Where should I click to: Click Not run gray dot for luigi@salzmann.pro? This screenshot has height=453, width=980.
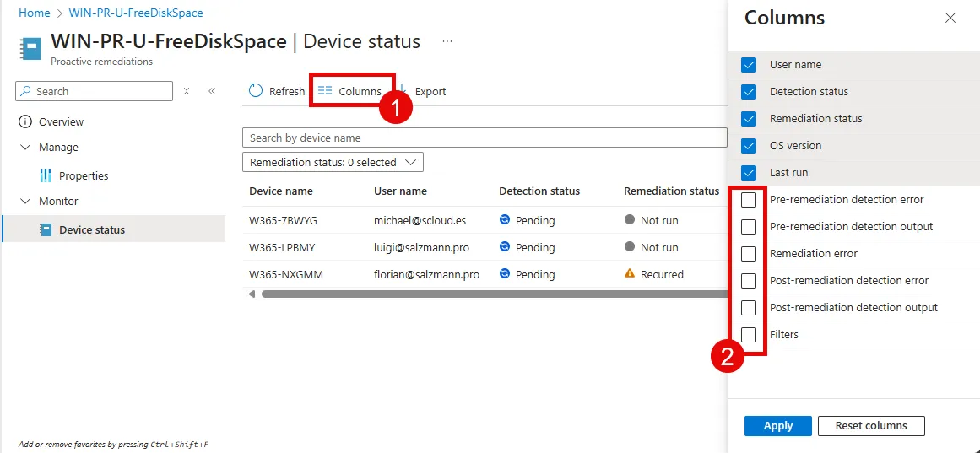tap(630, 247)
